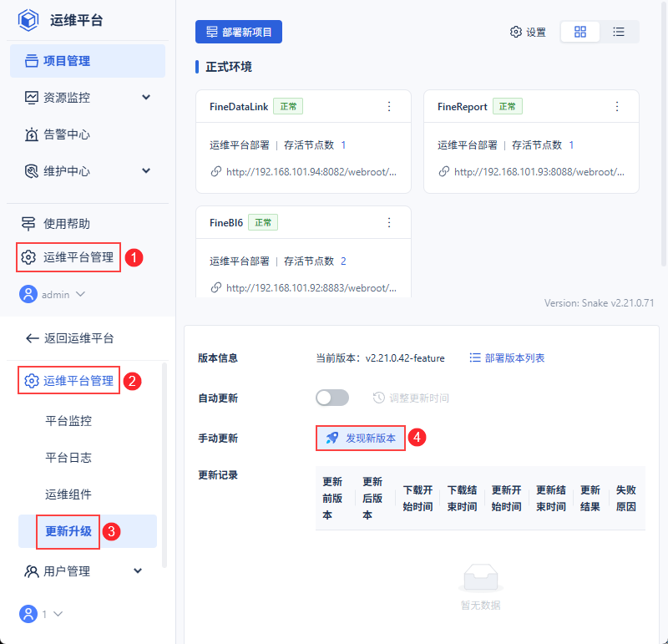Open FineBI6 192.168.101.92:8883 link

(x=311, y=287)
